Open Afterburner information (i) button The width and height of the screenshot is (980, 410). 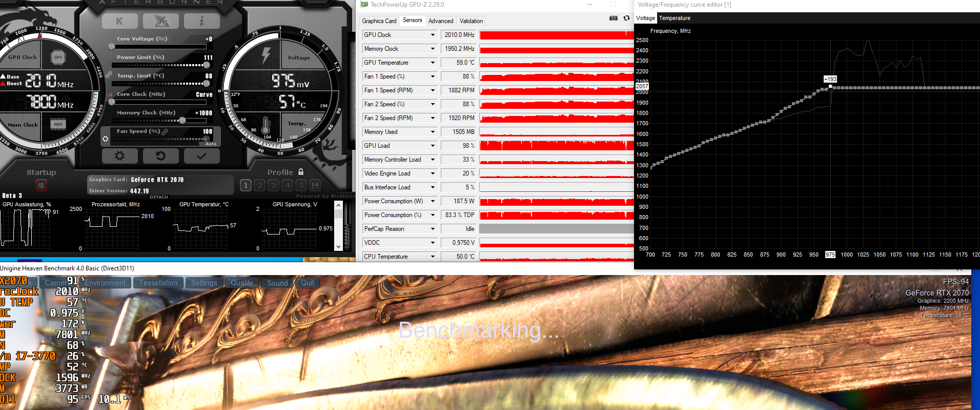click(x=201, y=21)
